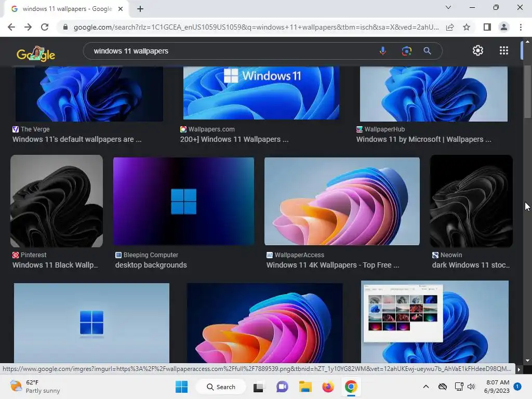The image size is (532, 399).
Task: Launch Firefox from taskbar
Action: 328,387
